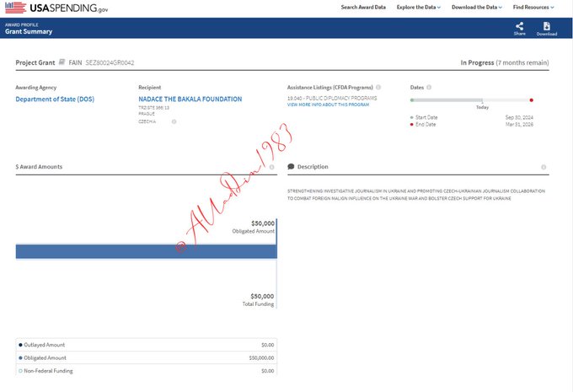Click the Share icon
This screenshot has height=392, width=573.
point(519,26)
